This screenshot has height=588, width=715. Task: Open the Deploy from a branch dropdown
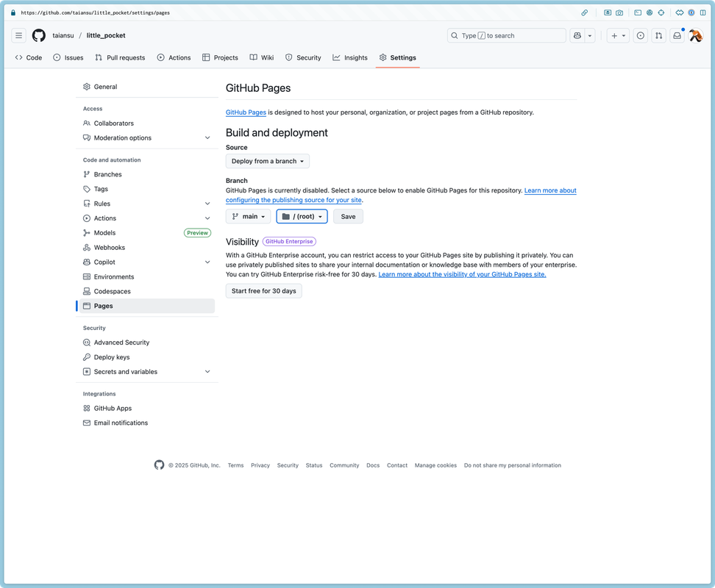tap(268, 161)
